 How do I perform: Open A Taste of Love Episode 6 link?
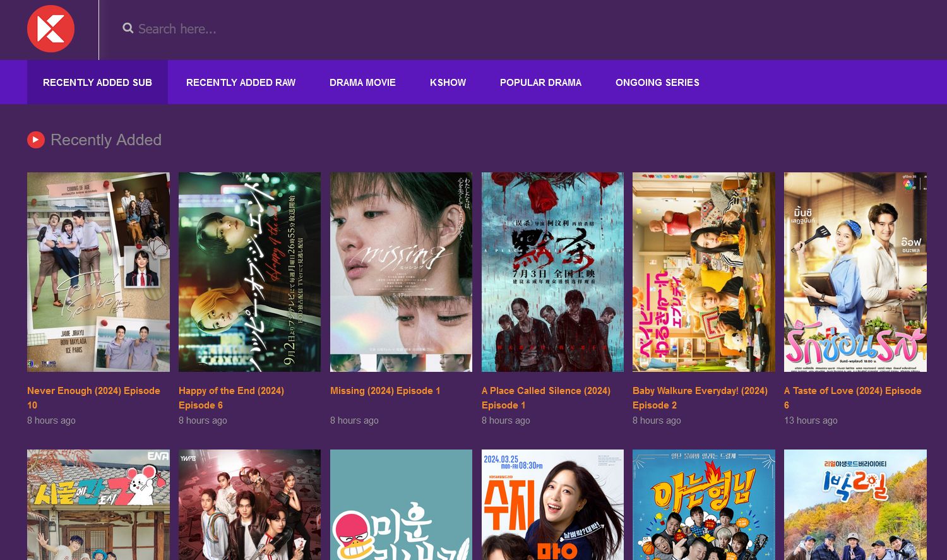point(852,398)
